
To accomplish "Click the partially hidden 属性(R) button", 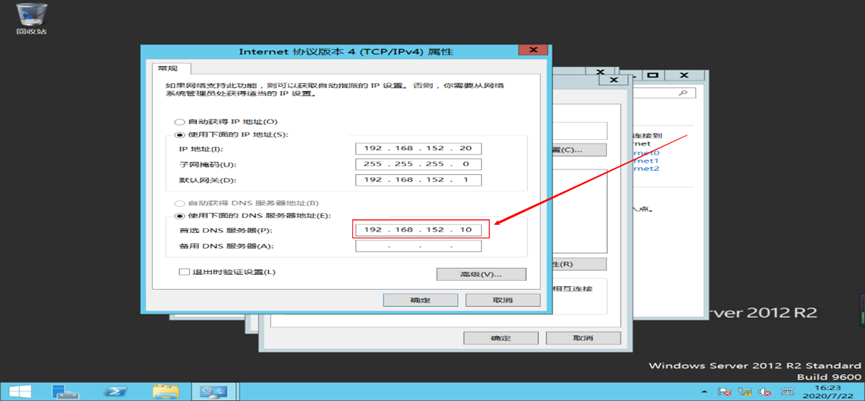I will 579,264.
